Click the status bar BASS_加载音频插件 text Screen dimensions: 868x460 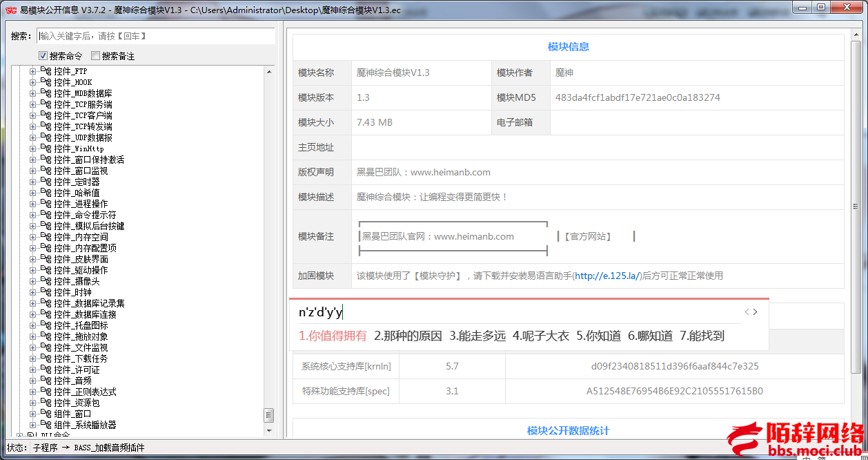point(110,448)
